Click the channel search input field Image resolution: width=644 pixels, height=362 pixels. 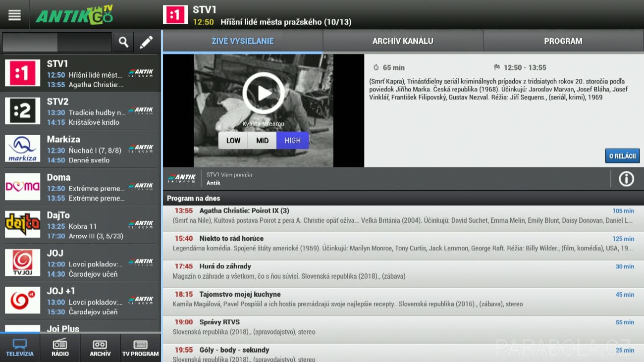tap(56, 43)
